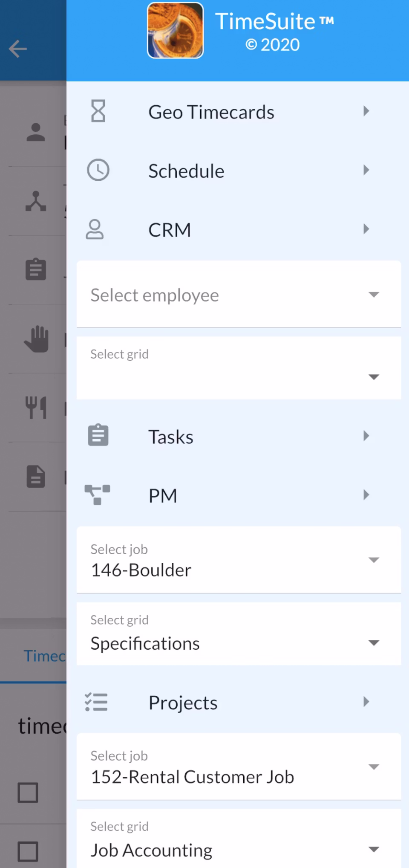
Task: Open the Schedule menu entry
Action: [186, 171]
